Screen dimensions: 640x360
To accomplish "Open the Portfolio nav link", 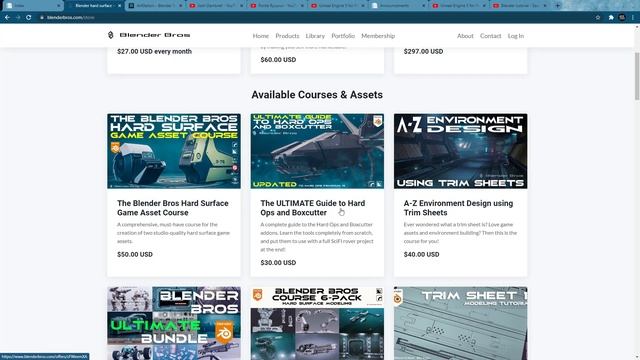I will (343, 36).
